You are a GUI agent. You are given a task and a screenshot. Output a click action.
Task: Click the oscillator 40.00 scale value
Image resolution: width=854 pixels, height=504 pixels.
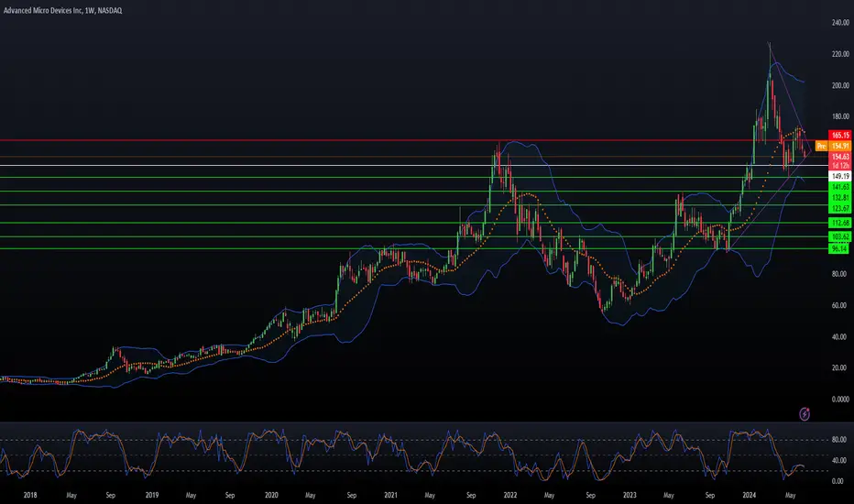click(839, 460)
